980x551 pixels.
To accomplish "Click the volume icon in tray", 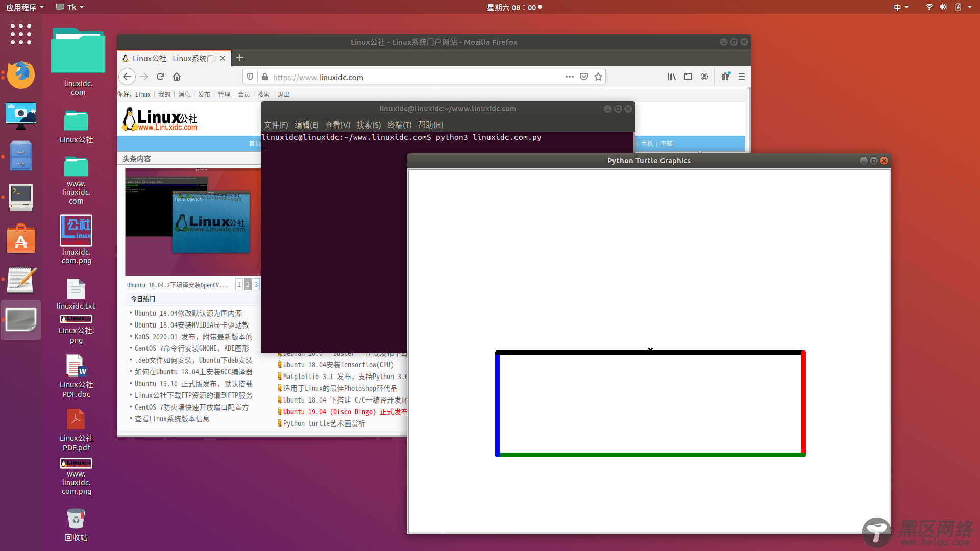I will [943, 7].
